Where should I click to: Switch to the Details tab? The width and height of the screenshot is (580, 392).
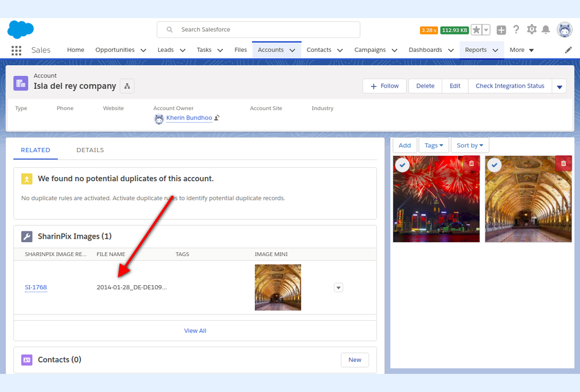click(90, 150)
